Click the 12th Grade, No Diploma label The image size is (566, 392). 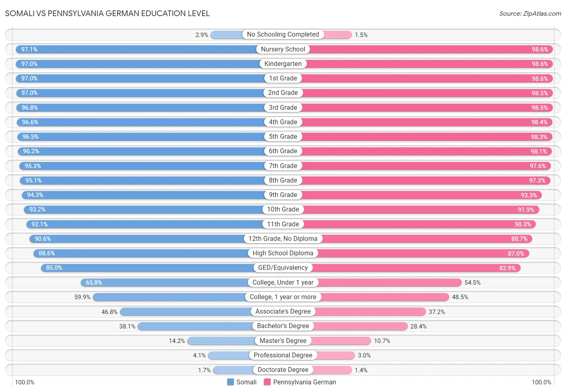tap(283, 239)
